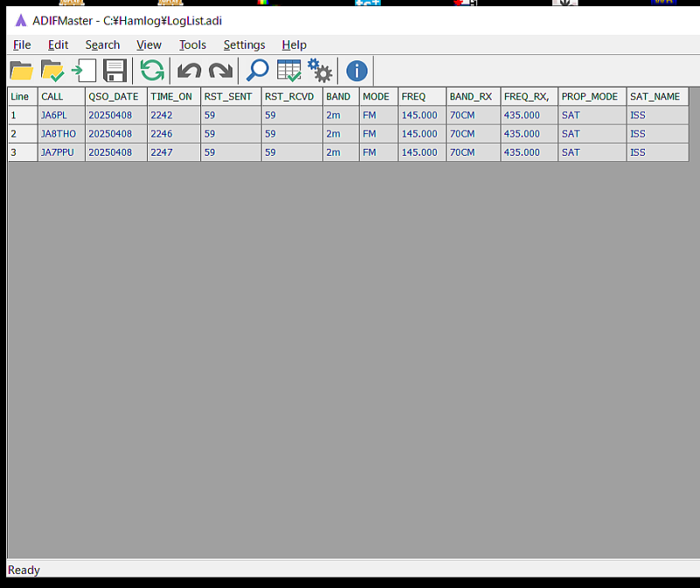Click the FREQ_RX column header

(x=529, y=96)
